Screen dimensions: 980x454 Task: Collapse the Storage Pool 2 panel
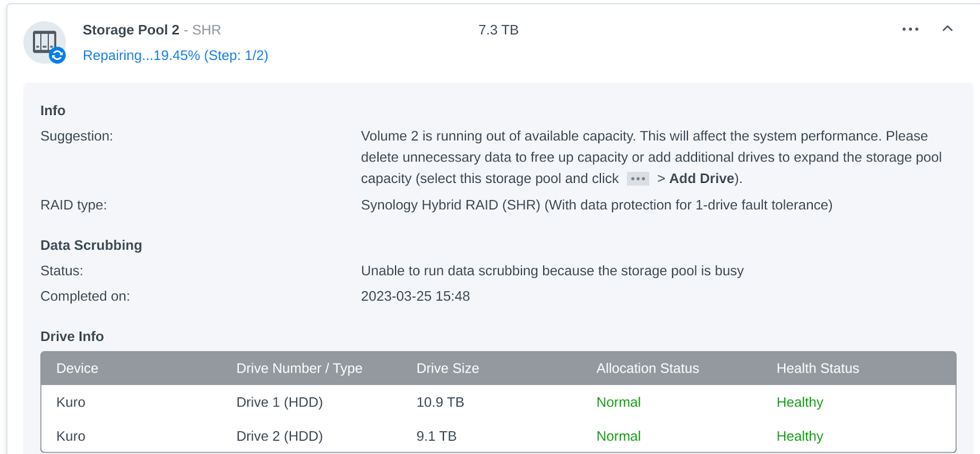(x=948, y=29)
